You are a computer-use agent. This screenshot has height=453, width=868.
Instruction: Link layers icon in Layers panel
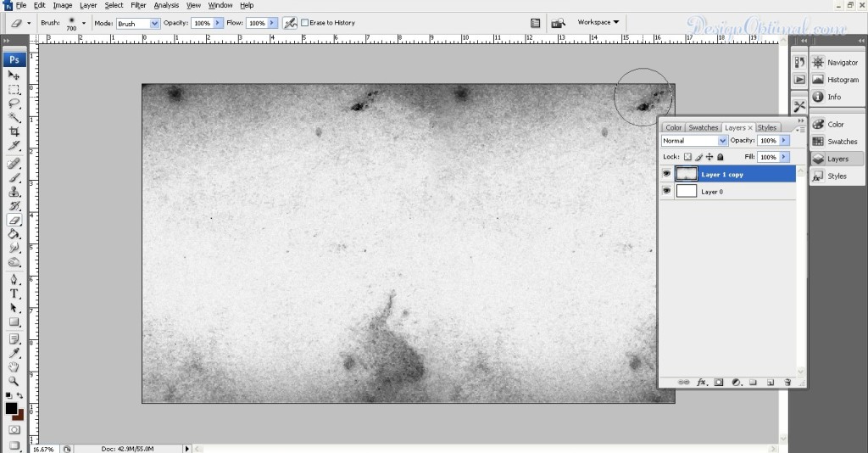point(684,382)
